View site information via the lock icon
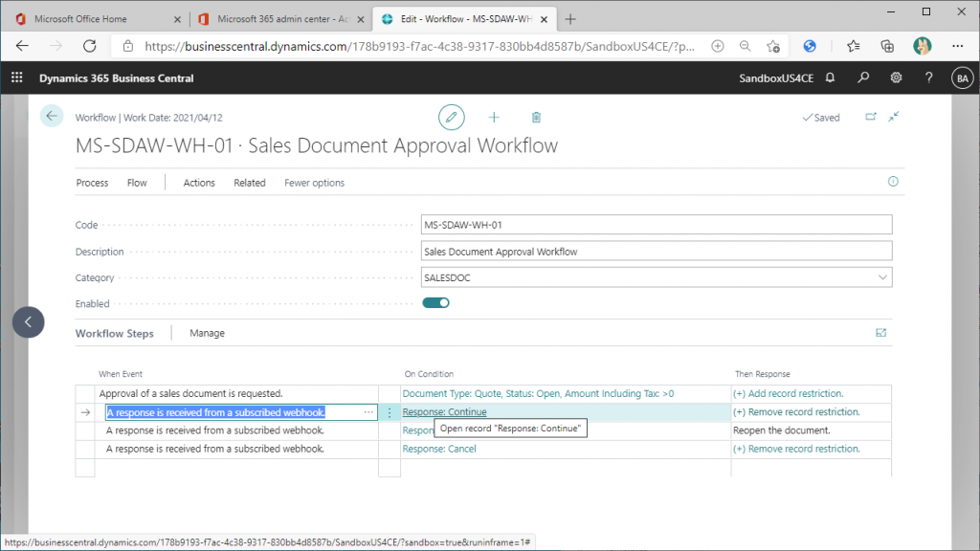Image resolution: width=980 pixels, height=551 pixels. (128, 46)
